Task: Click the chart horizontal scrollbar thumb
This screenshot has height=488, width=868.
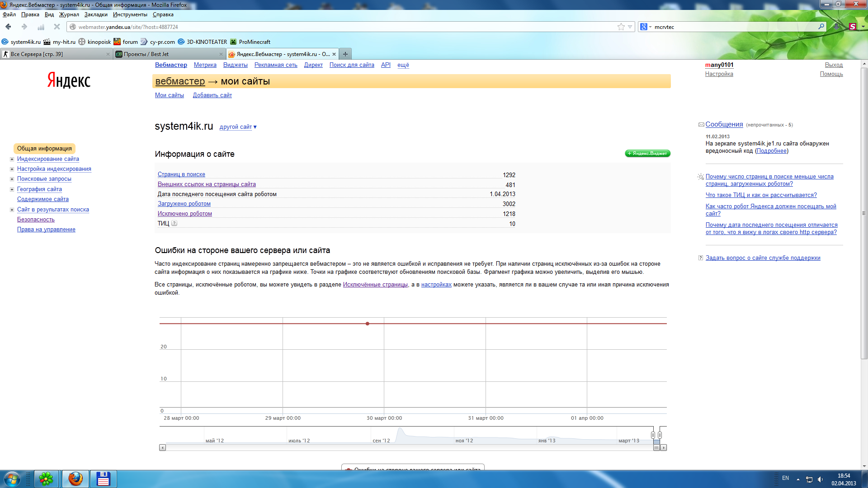Action: (x=656, y=447)
